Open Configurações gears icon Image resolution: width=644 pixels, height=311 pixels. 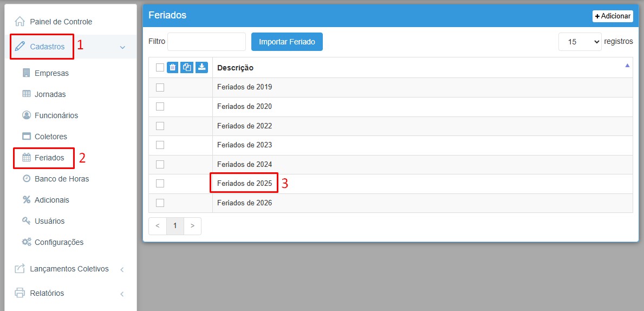click(x=27, y=242)
